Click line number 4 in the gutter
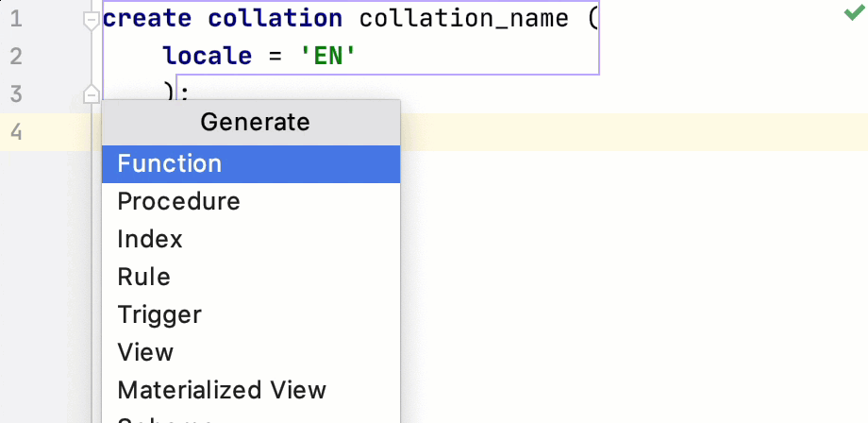868x423 pixels. (16, 132)
